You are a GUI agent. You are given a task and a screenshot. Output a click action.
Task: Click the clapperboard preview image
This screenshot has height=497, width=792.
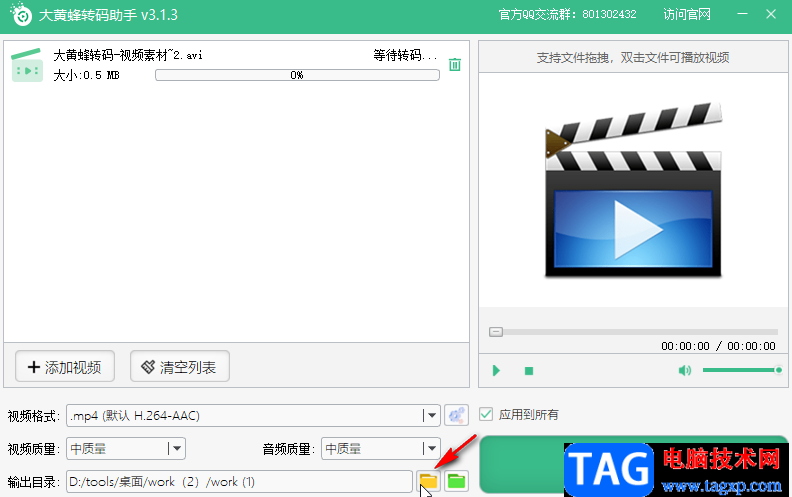[633, 190]
